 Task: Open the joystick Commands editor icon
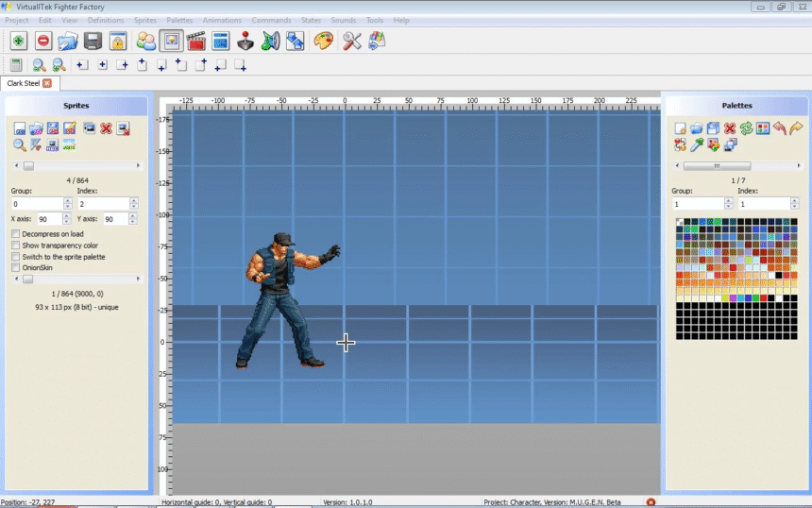[245, 41]
